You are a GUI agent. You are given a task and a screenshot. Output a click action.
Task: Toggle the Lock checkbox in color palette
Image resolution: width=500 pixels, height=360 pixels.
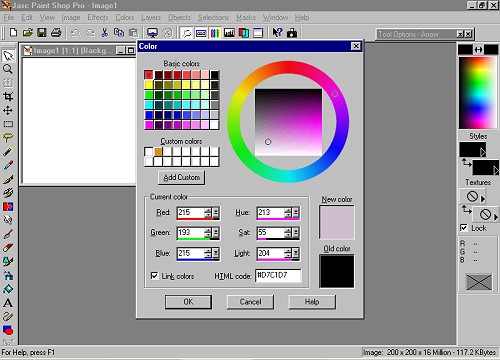(x=464, y=228)
